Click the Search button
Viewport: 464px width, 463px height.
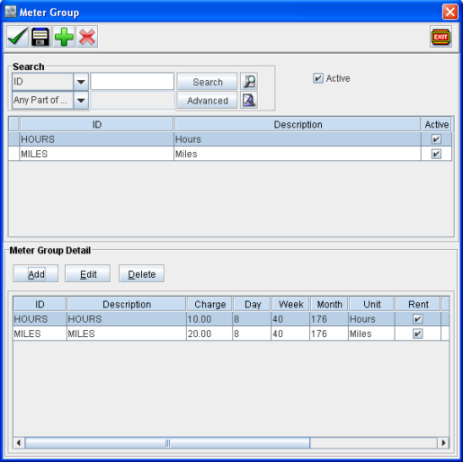(x=207, y=82)
